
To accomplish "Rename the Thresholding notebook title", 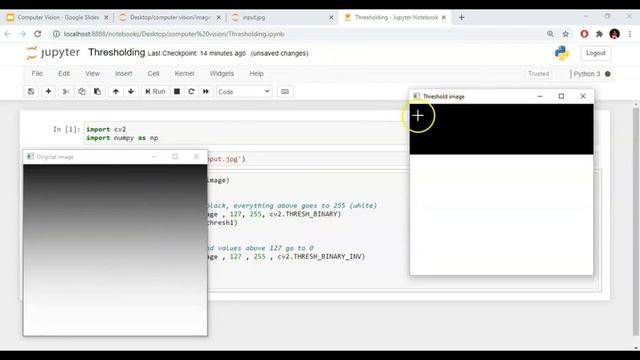I will coord(117,52).
